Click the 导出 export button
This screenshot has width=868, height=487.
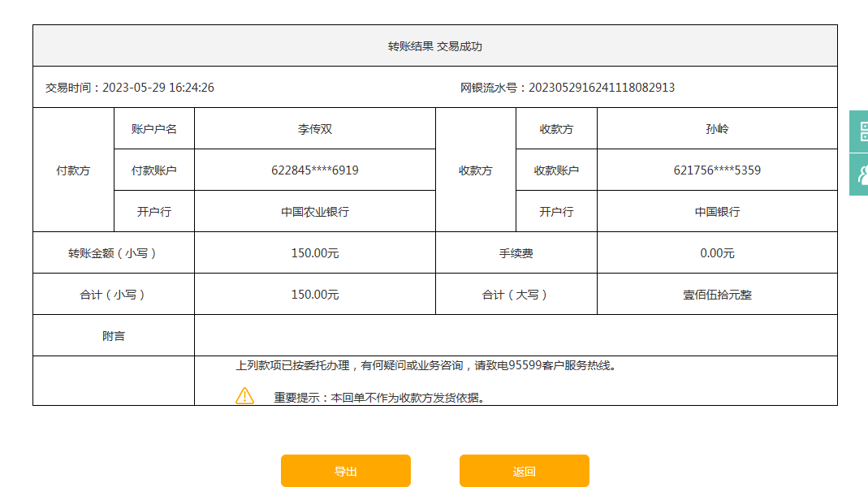[x=346, y=471]
